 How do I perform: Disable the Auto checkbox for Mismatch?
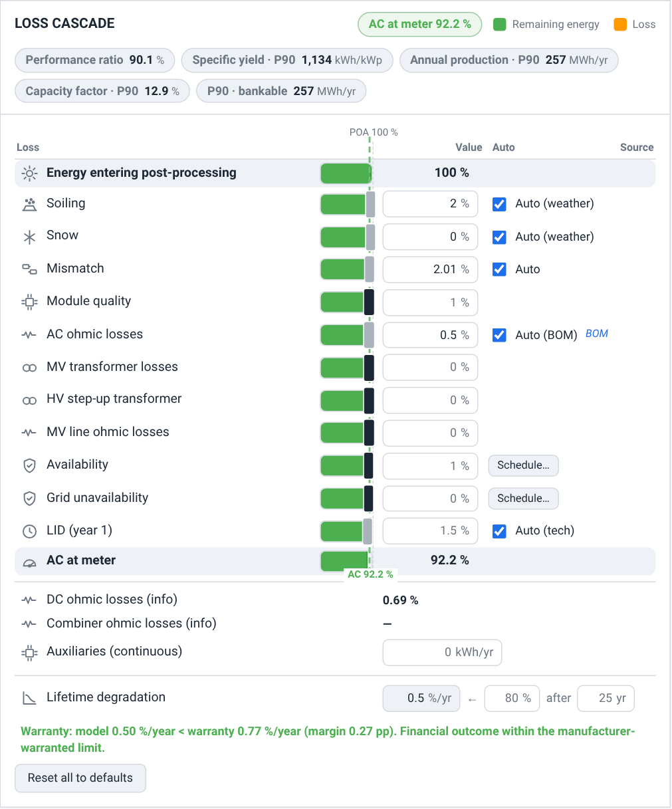(x=499, y=269)
